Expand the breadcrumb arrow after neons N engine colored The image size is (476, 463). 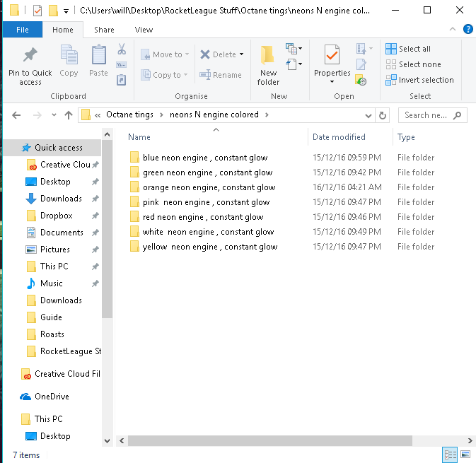coord(267,115)
